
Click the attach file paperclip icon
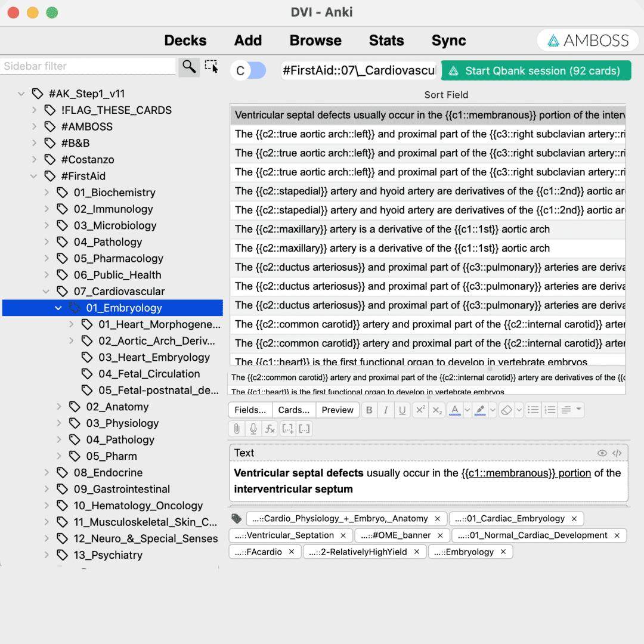(x=237, y=429)
